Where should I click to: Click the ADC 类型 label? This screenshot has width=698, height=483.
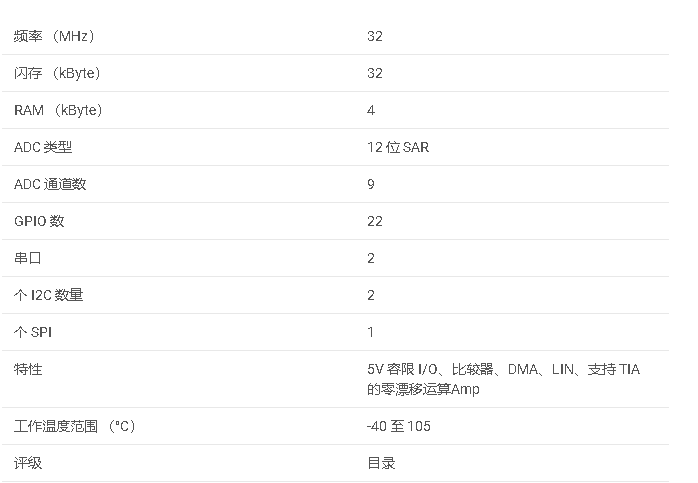point(43,147)
